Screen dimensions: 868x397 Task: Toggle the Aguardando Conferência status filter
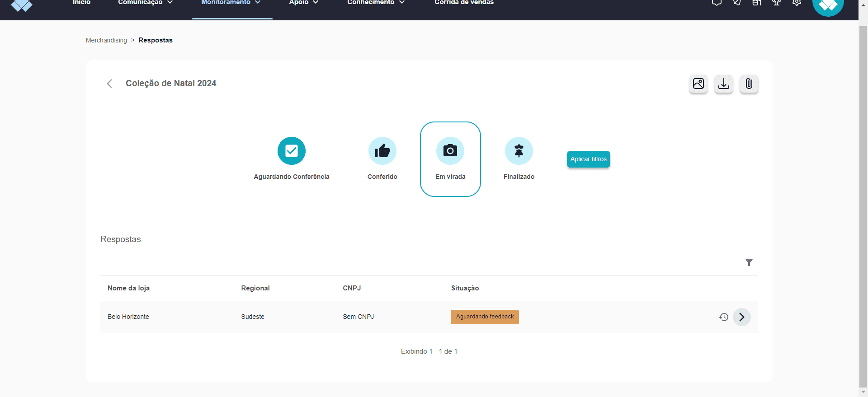coord(292,159)
